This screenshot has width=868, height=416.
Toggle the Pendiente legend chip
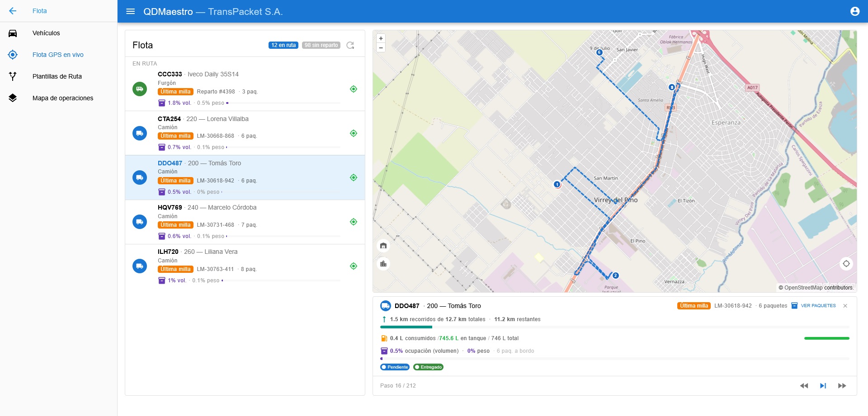coord(395,367)
